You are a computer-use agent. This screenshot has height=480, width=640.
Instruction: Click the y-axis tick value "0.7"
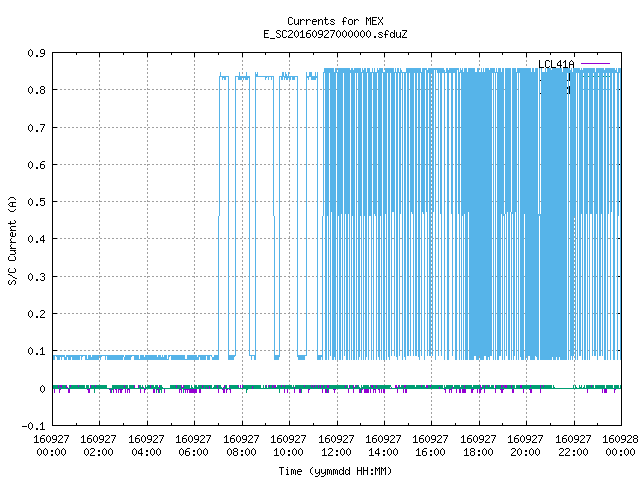coord(36,128)
